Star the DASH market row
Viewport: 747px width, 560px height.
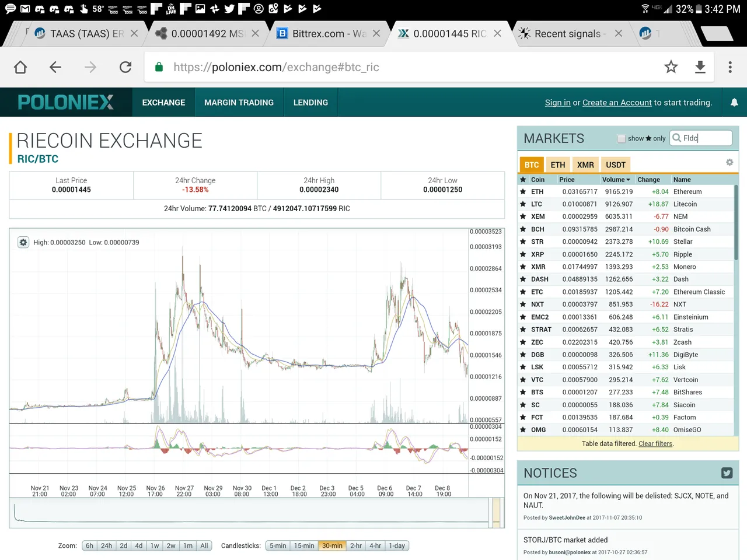point(523,279)
